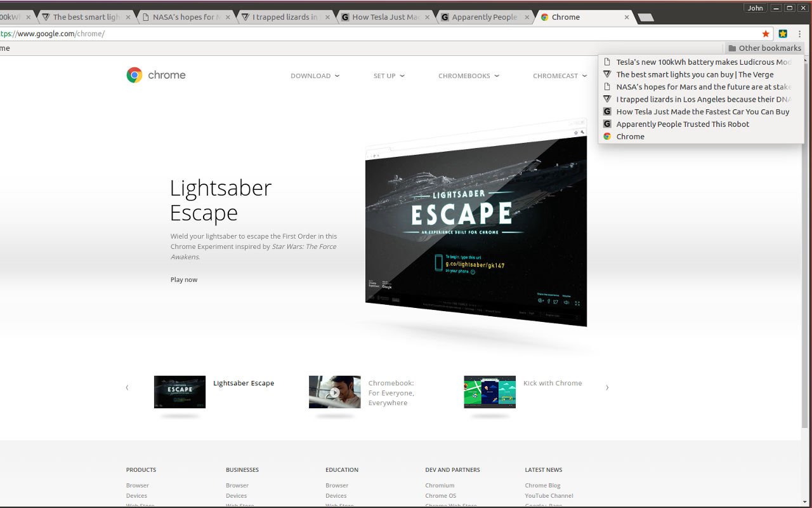
Task: Close the NASA's hopes tab
Action: [228, 17]
